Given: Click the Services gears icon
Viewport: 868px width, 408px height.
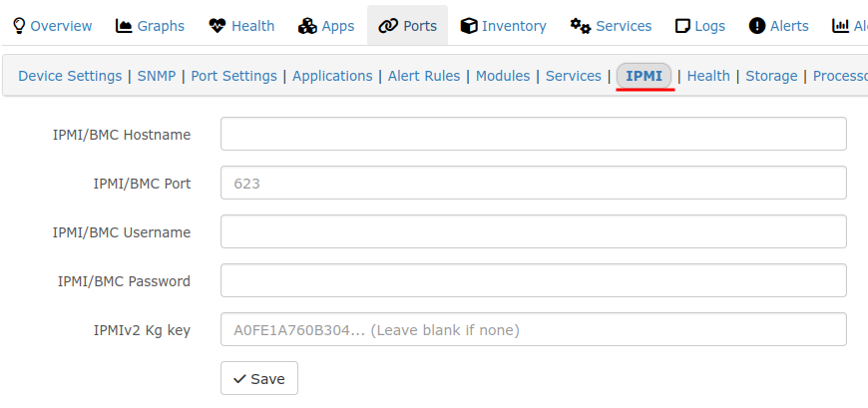Looking at the screenshot, I should [581, 26].
